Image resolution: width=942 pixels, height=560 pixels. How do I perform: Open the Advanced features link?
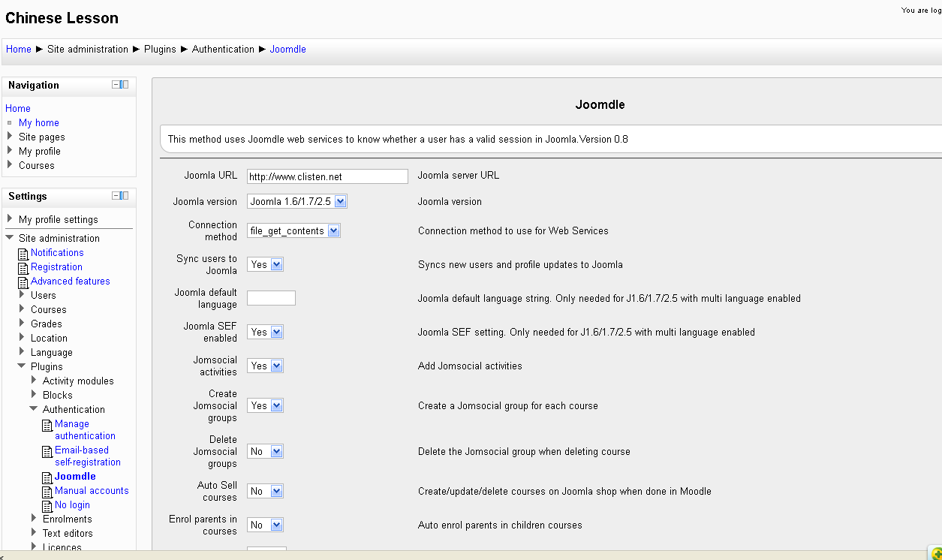70,281
